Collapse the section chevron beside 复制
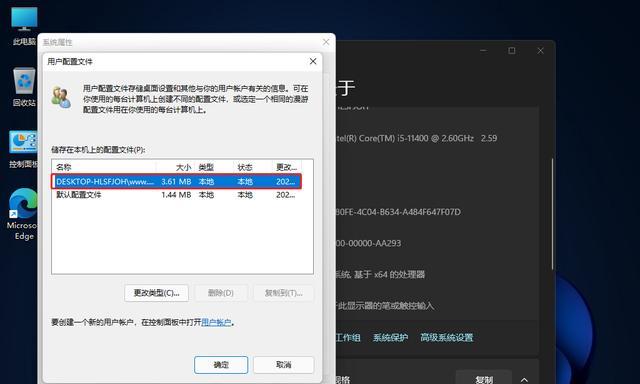 (524, 380)
